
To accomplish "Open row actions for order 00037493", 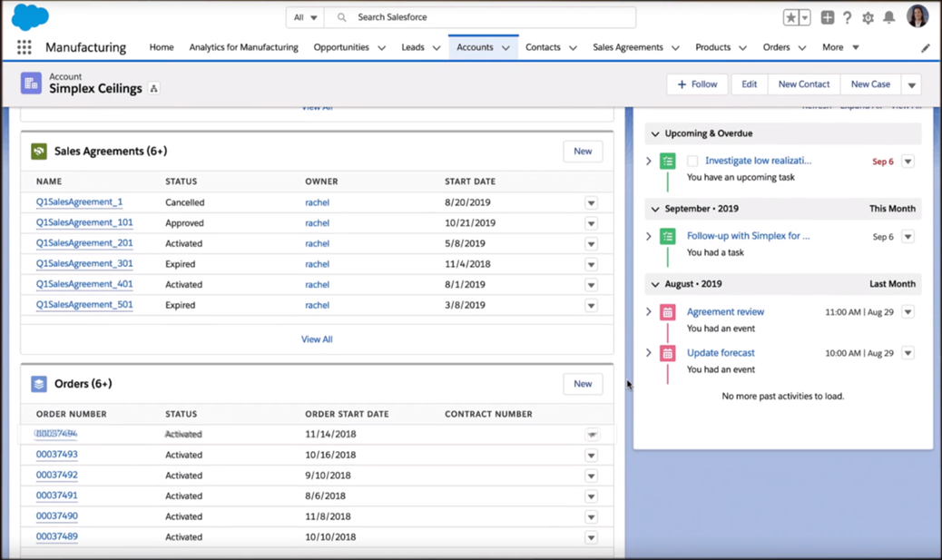I will click(591, 456).
